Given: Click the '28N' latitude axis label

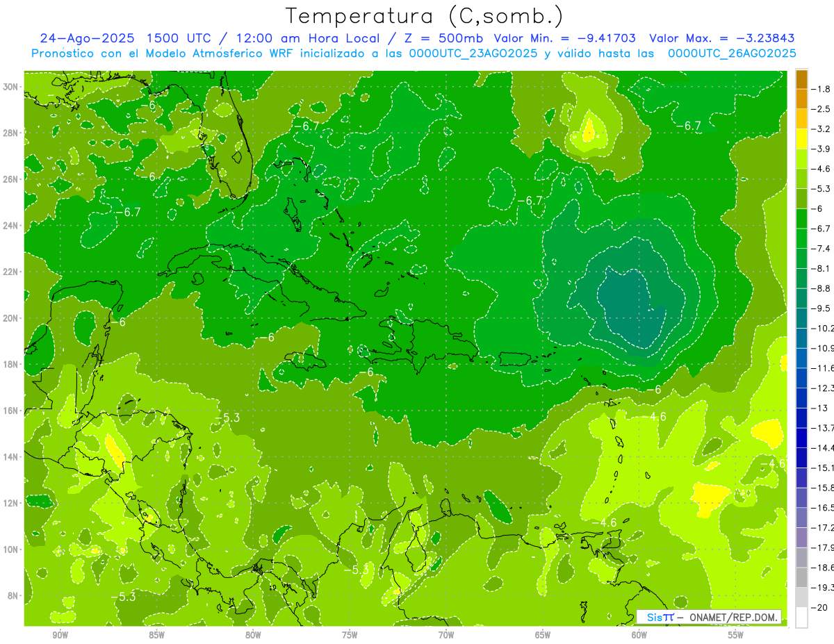Looking at the screenshot, I should [x=10, y=133].
